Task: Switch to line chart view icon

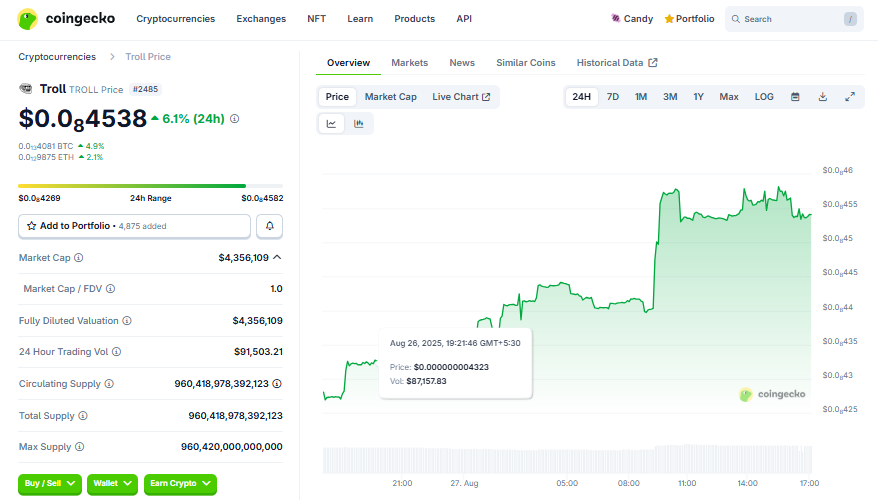Action: pyautogui.click(x=331, y=124)
